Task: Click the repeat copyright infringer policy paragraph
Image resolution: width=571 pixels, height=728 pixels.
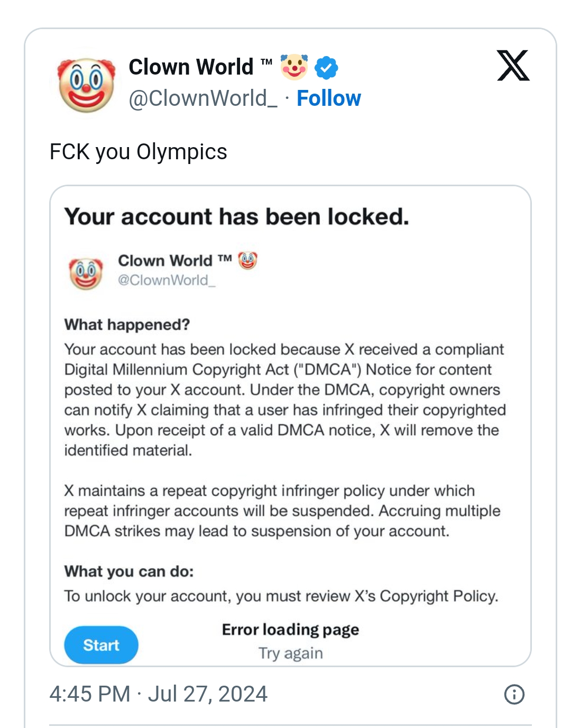Action: (282, 511)
